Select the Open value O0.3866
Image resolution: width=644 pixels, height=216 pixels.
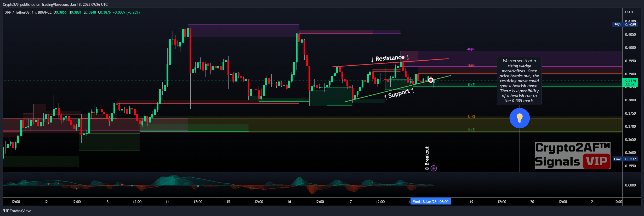click(60, 12)
